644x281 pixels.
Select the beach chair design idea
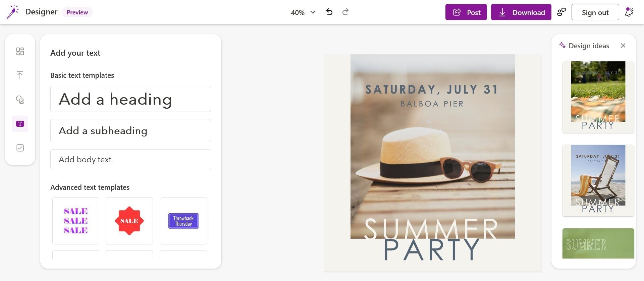(x=598, y=180)
